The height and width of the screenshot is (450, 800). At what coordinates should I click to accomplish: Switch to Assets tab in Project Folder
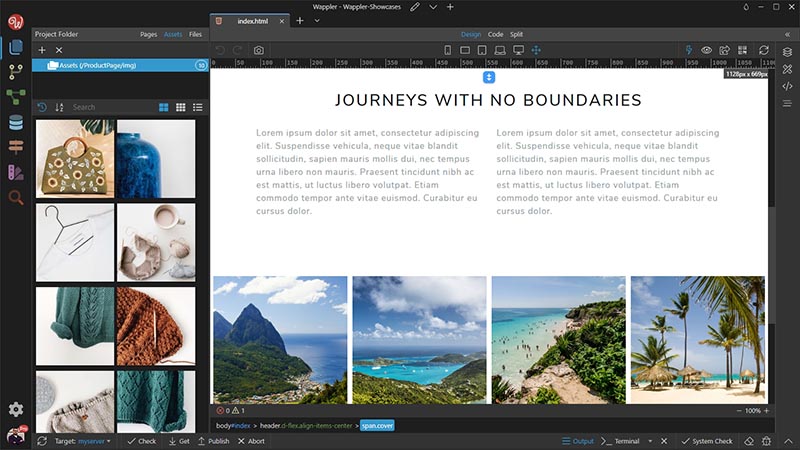coord(173,34)
